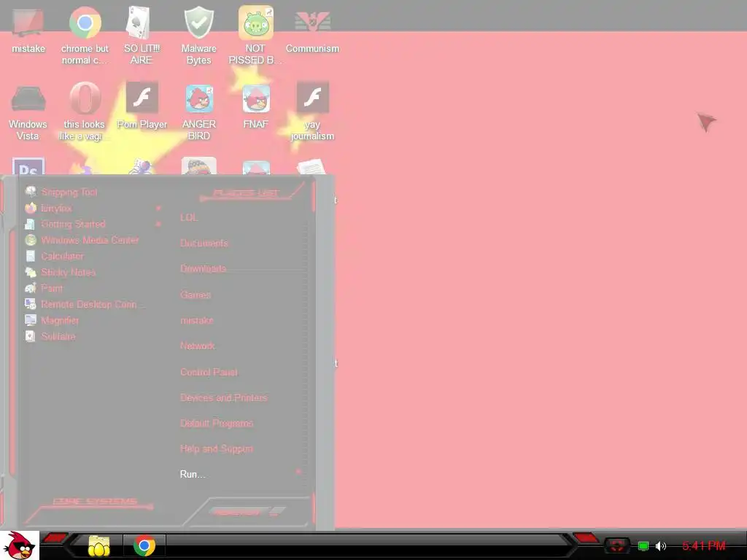Expand the larryfox jump list arrow
Viewport: 747px width, 560px height.
[158, 208]
